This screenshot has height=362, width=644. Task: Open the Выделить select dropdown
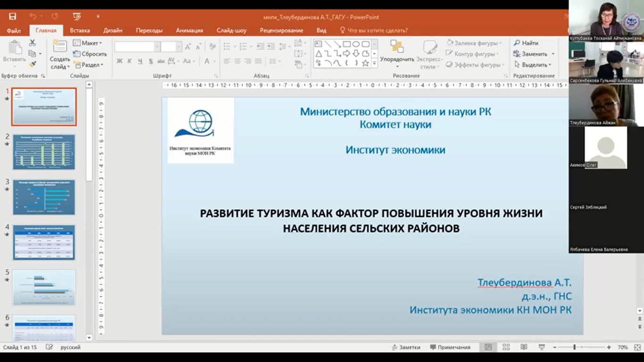(x=534, y=65)
